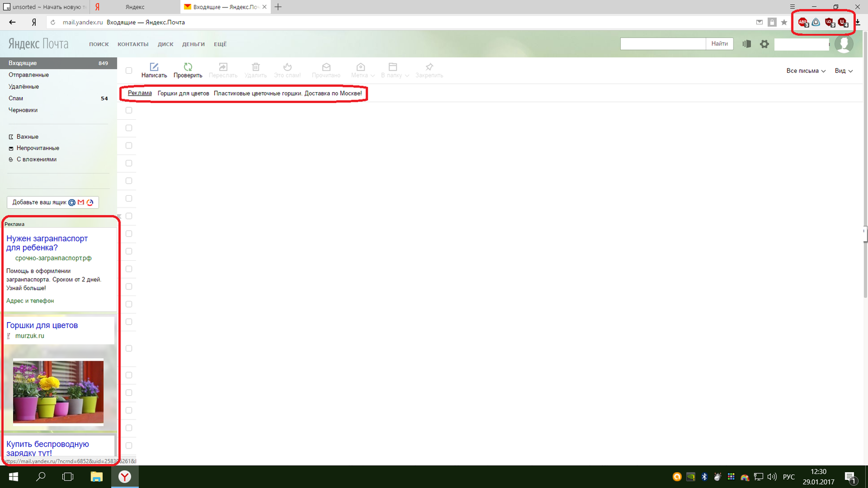868x488 pixels.
Task: Open ДЕНЬГИ in the top navigation
Action: 194,44
